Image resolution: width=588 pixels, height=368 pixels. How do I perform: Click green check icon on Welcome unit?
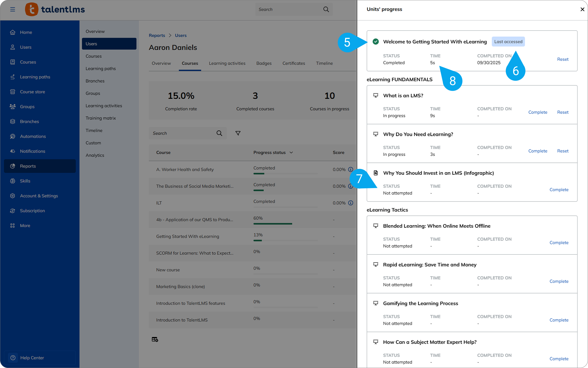tap(375, 42)
